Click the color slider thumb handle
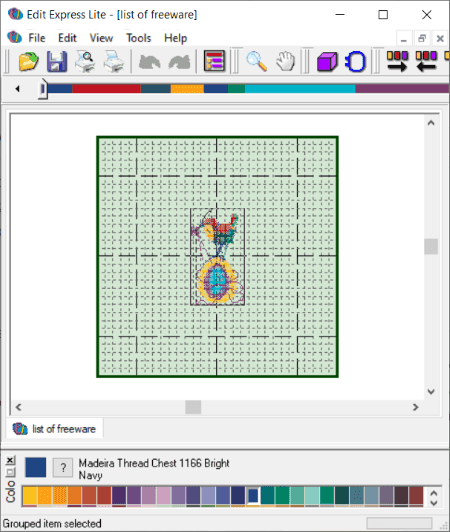 (x=42, y=89)
